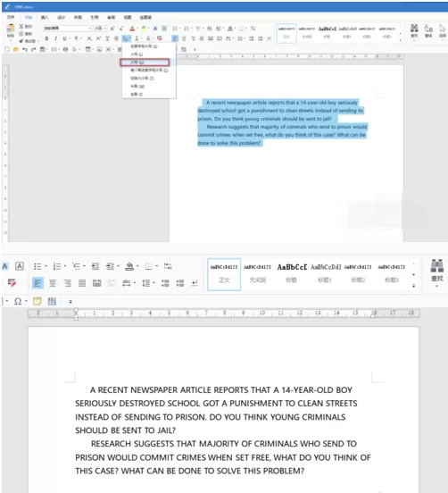Expand numbering arrow in lower ribbon
The width and height of the screenshot is (448, 493).
coord(65,266)
